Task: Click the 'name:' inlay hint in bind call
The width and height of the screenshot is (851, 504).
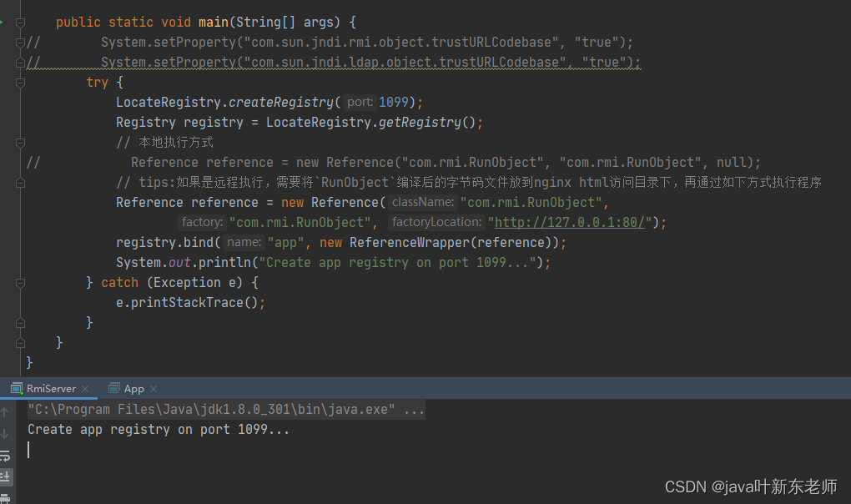Action: coord(244,243)
